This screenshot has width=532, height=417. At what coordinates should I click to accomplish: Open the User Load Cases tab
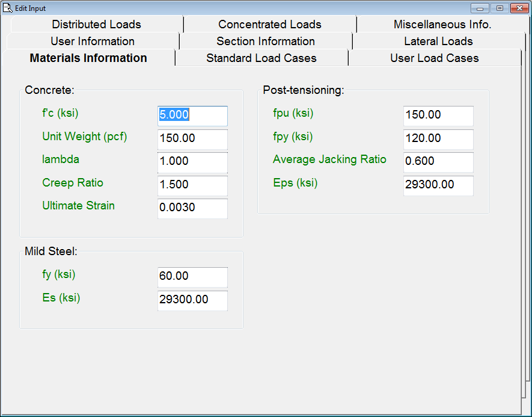[x=434, y=58]
